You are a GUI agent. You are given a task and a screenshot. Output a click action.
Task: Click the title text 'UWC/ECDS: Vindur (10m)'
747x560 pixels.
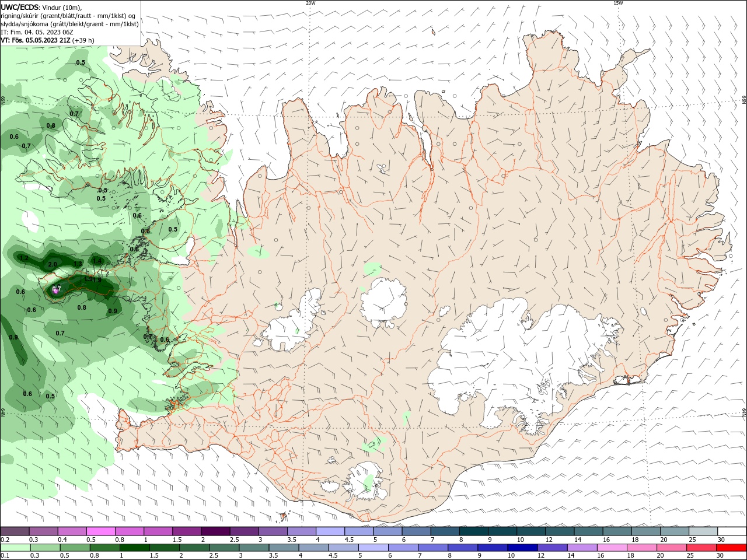coord(41,7)
